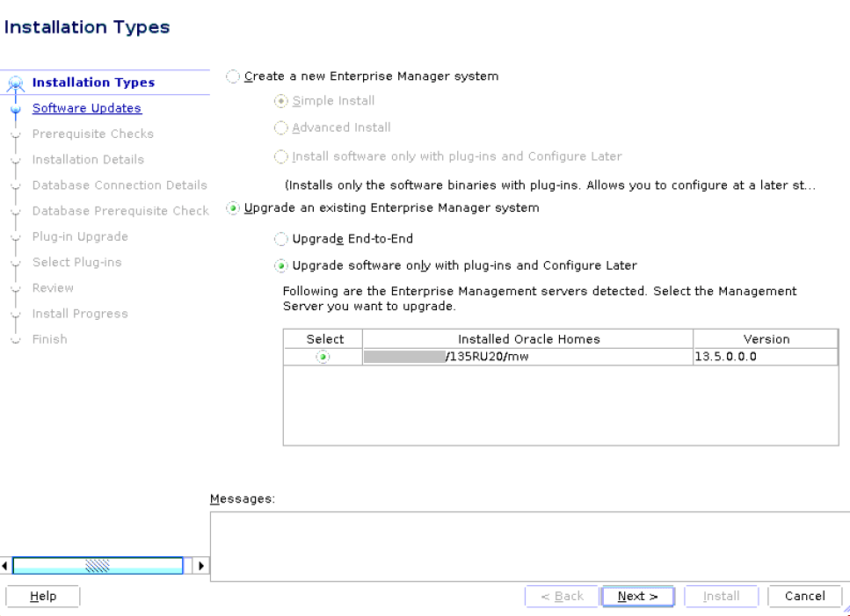Click the Version column header

(x=766, y=339)
